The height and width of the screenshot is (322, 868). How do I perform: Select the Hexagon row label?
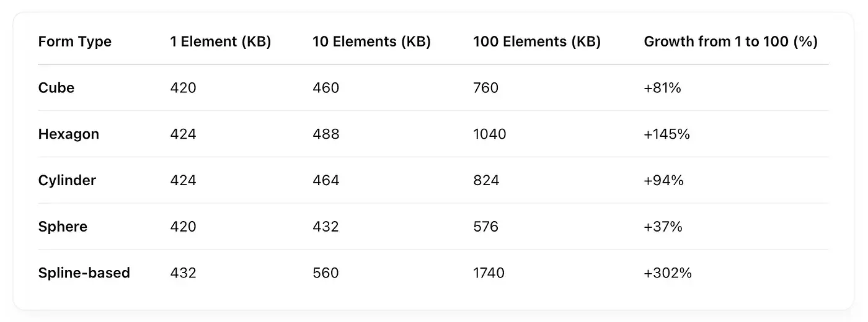(69, 134)
